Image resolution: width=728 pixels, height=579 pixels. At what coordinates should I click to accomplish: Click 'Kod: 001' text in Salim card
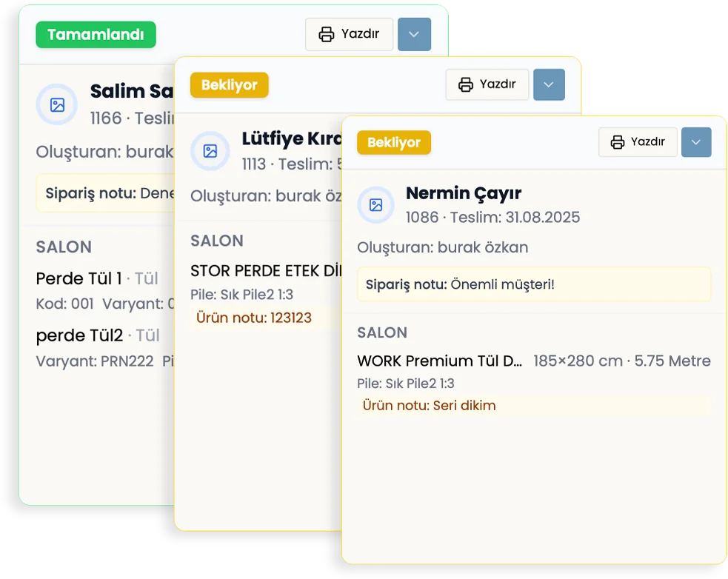pos(64,304)
